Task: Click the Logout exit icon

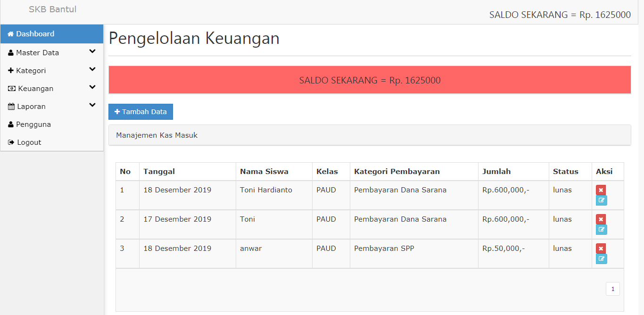Action: pos(10,142)
